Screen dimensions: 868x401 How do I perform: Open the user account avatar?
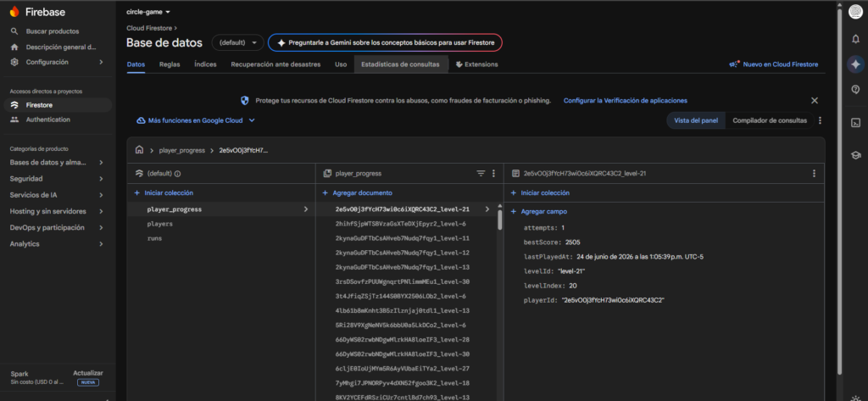(855, 12)
